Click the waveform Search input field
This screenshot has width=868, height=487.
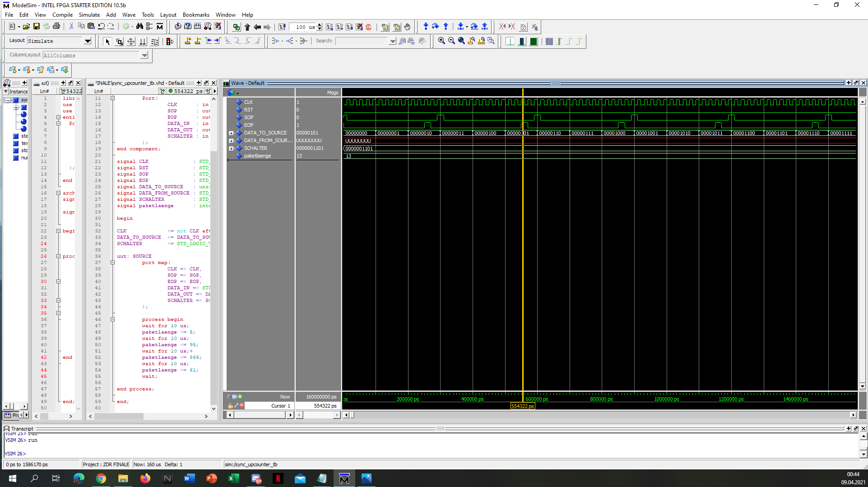(362, 41)
